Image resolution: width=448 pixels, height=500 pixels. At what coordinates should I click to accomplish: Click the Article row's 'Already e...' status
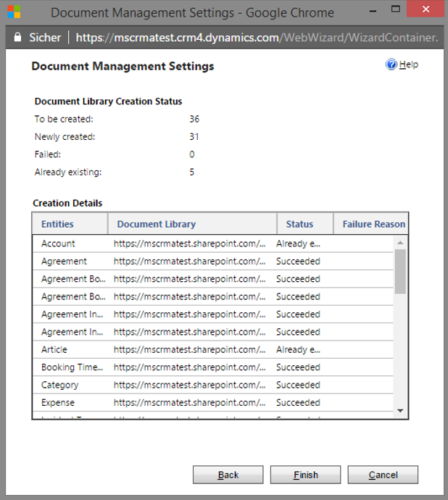pyautogui.click(x=299, y=349)
